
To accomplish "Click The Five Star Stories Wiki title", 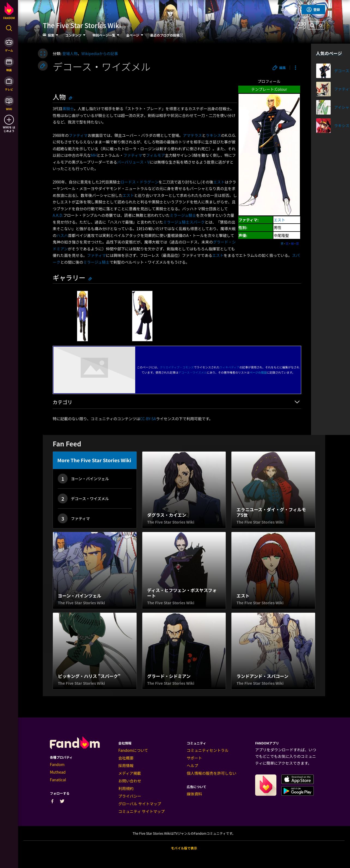I will click(x=82, y=26).
